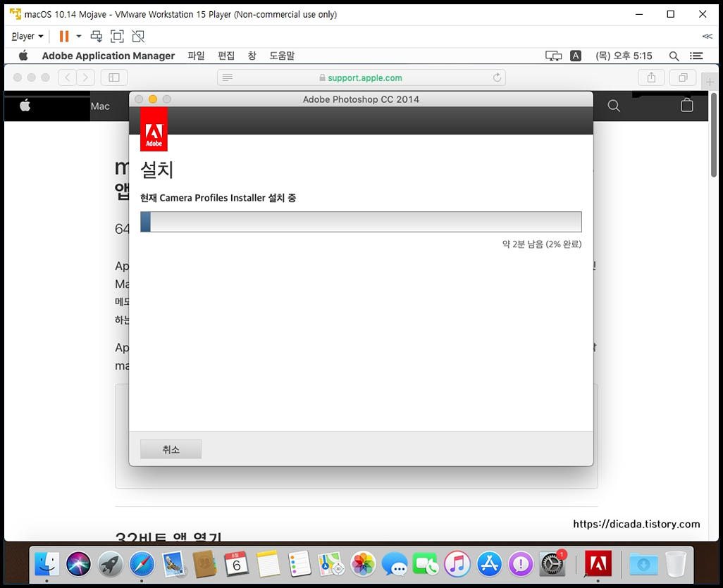This screenshot has height=588, width=723.
Task: Open Notification Center list icon
Action: [x=696, y=56]
